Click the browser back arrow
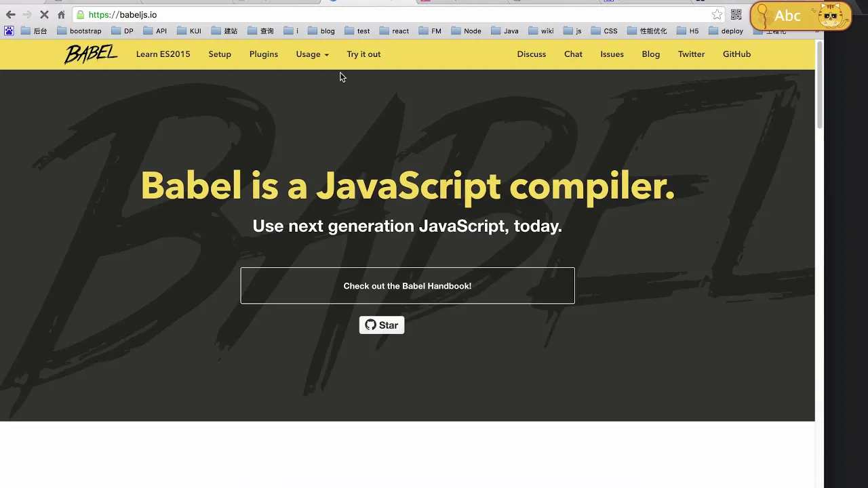The width and height of the screenshot is (868, 488). 10,14
